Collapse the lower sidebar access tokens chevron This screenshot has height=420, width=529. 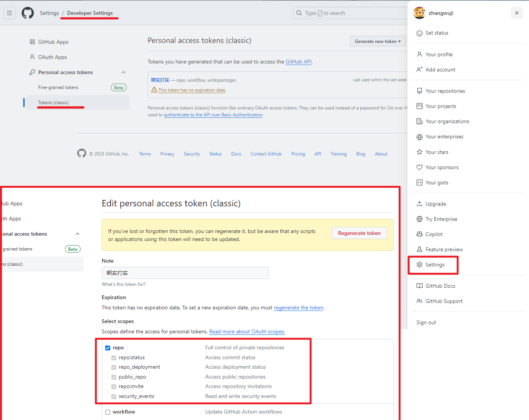[78, 234]
